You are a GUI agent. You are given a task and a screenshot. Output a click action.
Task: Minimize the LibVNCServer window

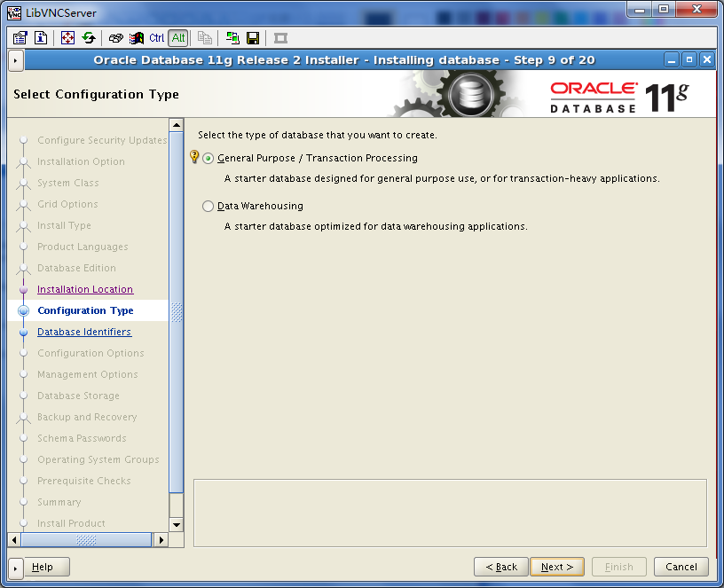(x=640, y=9)
